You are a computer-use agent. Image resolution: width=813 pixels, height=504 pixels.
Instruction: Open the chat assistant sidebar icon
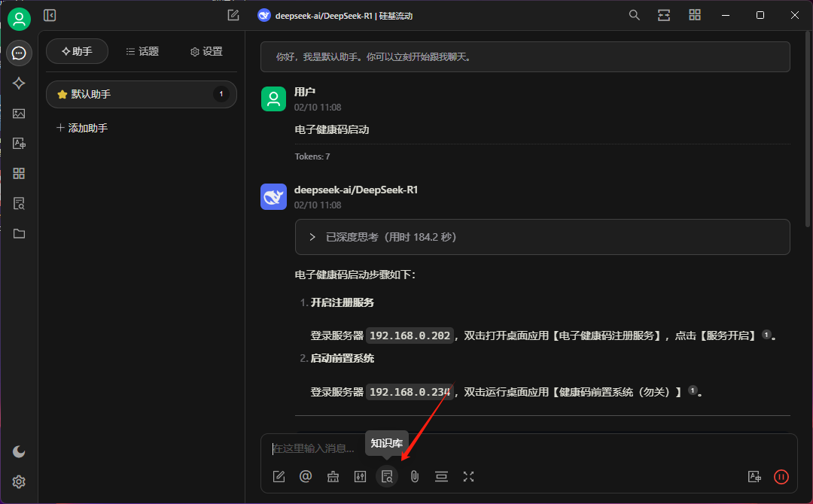point(19,53)
